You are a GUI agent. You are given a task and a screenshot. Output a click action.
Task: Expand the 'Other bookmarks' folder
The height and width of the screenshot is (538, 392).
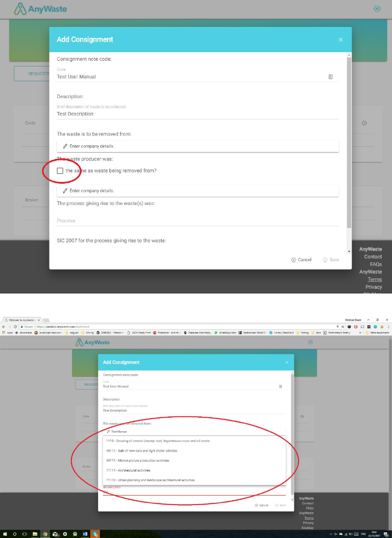click(x=377, y=333)
